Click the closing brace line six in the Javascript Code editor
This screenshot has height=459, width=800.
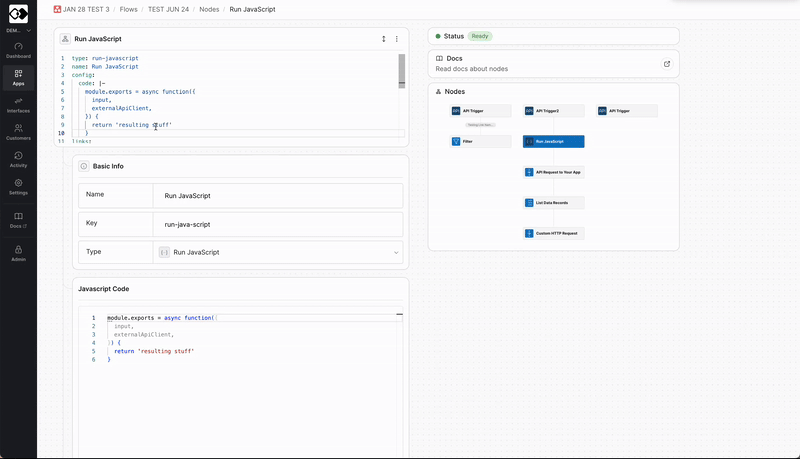(x=109, y=360)
